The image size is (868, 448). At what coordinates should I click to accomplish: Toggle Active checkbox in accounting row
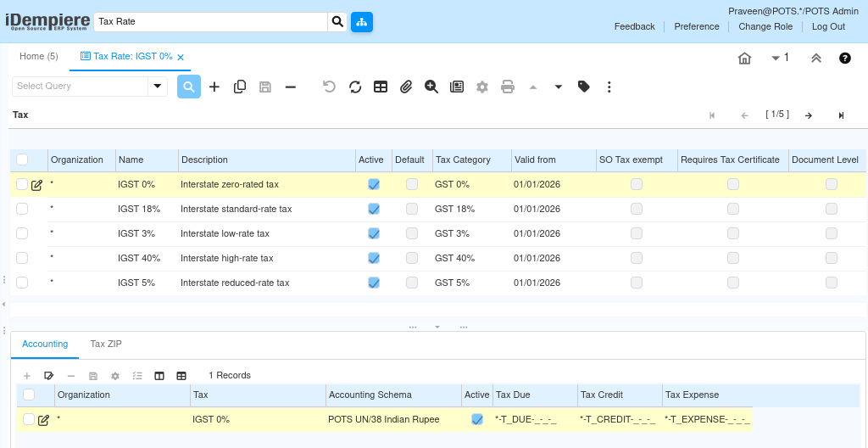click(x=477, y=419)
